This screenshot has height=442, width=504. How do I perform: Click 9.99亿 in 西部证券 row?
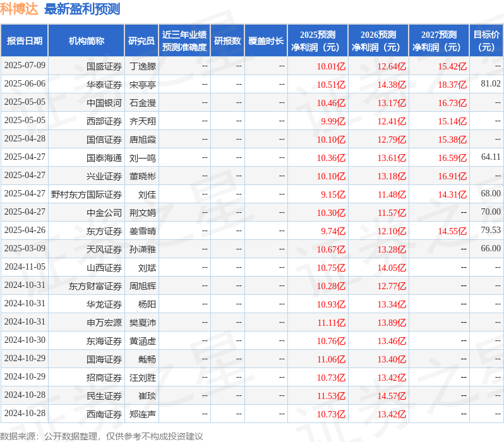333,121
